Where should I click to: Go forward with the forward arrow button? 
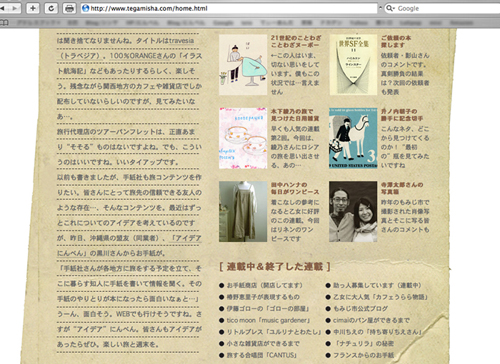click(14, 8)
